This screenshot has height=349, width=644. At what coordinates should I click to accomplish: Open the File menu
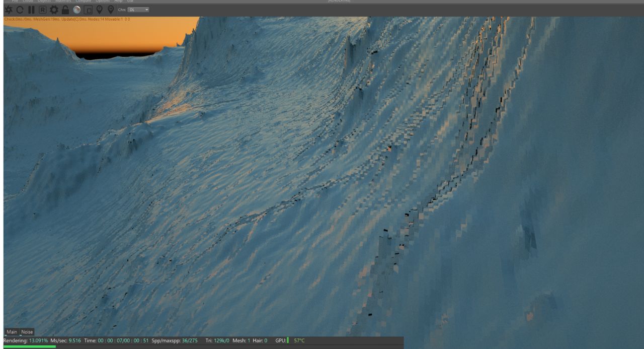(15, 2)
